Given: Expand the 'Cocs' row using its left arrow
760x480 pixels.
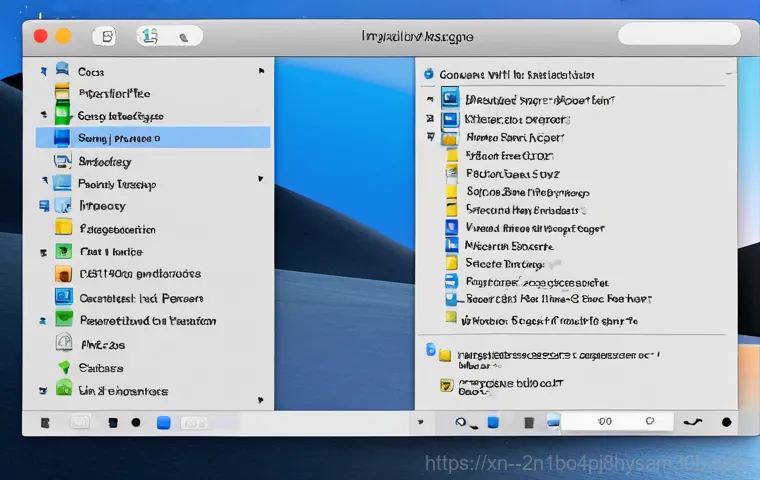Looking at the screenshot, I should tap(44, 72).
